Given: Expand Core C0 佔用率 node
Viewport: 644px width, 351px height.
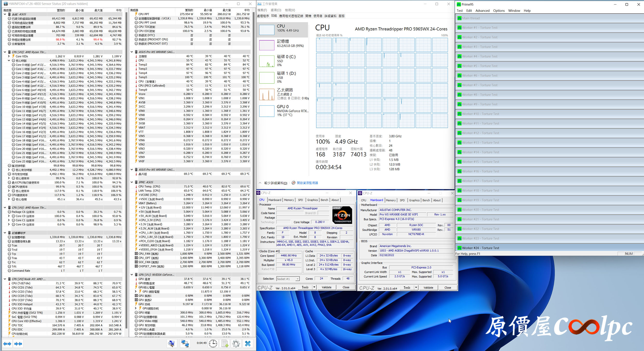Looking at the screenshot, I should point(9,216).
